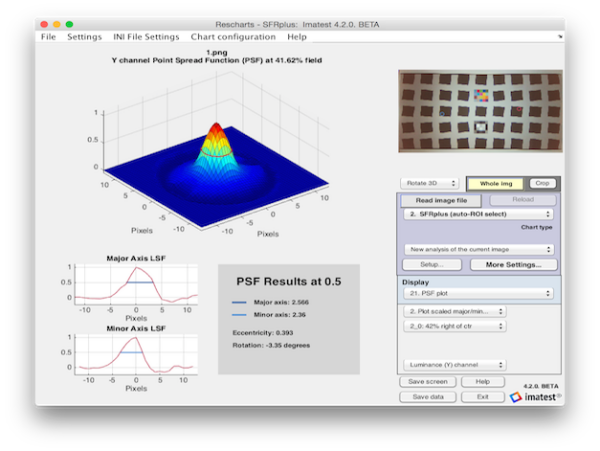Viewport: 600px width, 451px height.
Task: Expand the 21. PSF plot display dropdown
Action: click(x=479, y=294)
